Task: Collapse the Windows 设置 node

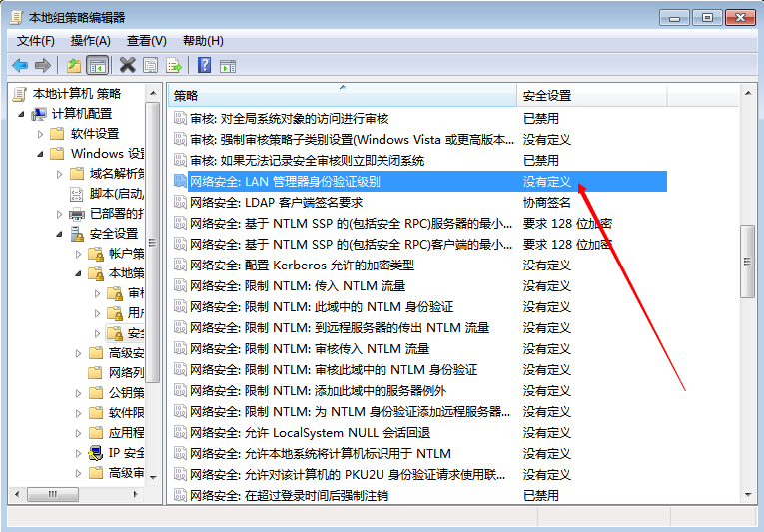Action: click(40, 154)
